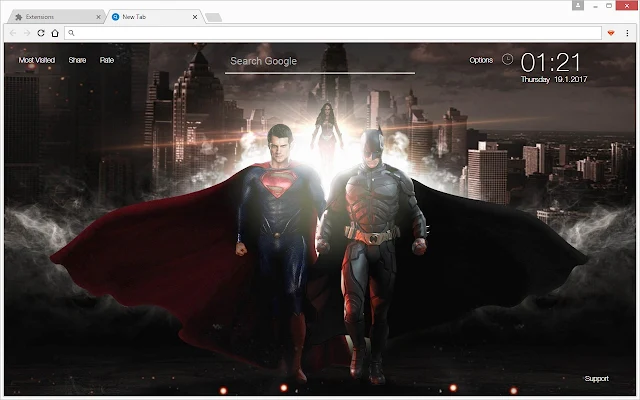Image resolution: width=640 pixels, height=400 pixels.
Task: Click the clock icon beside the time
Action: pyautogui.click(x=507, y=60)
